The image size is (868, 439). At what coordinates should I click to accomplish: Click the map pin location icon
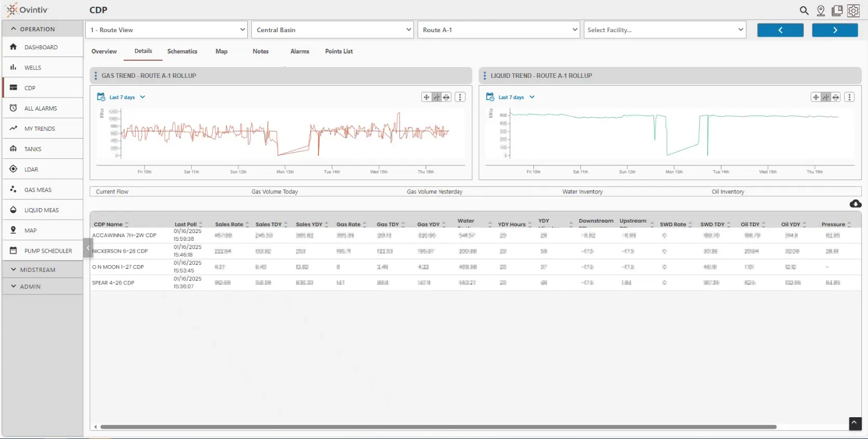point(821,10)
